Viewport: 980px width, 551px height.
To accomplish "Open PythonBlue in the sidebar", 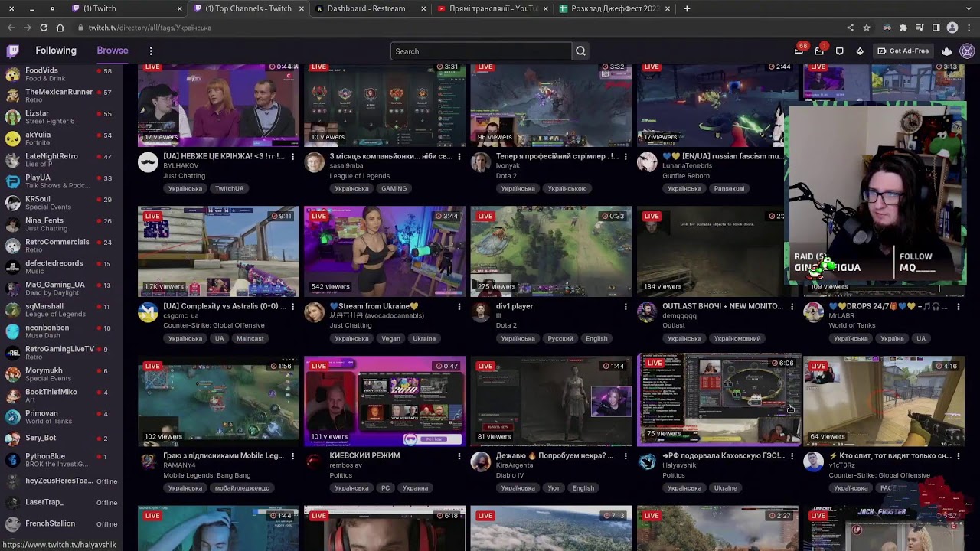I will point(61,460).
